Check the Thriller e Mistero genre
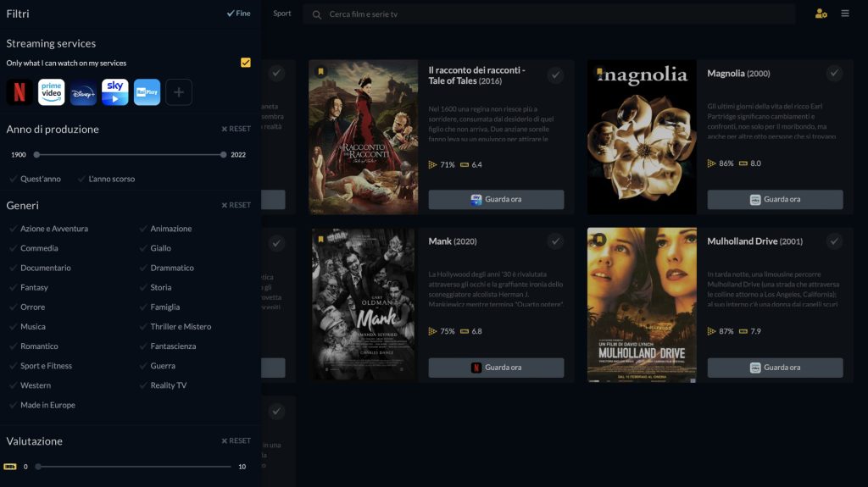The width and height of the screenshot is (868, 487). click(175, 327)
